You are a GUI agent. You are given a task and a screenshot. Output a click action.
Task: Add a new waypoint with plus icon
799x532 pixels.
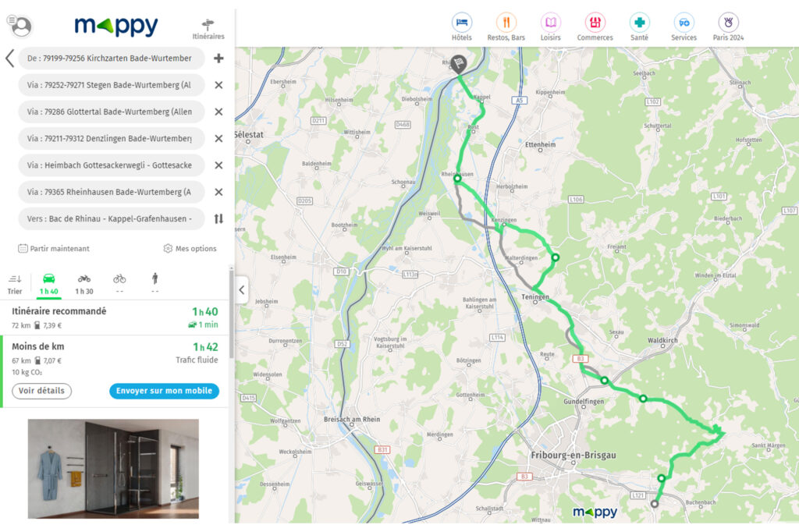218,58
